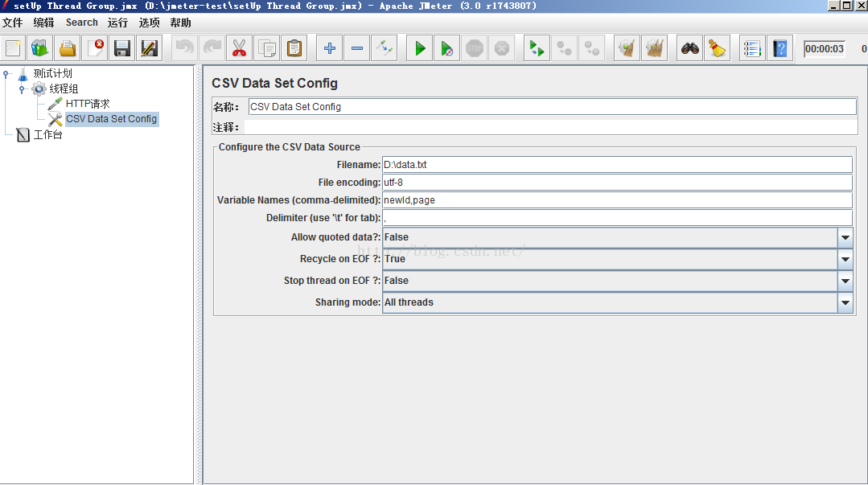The width and height of the screenshot is (868, 485).
Task: Redo the action with the toolbar arrow
Action: click(x=212, y=49)
